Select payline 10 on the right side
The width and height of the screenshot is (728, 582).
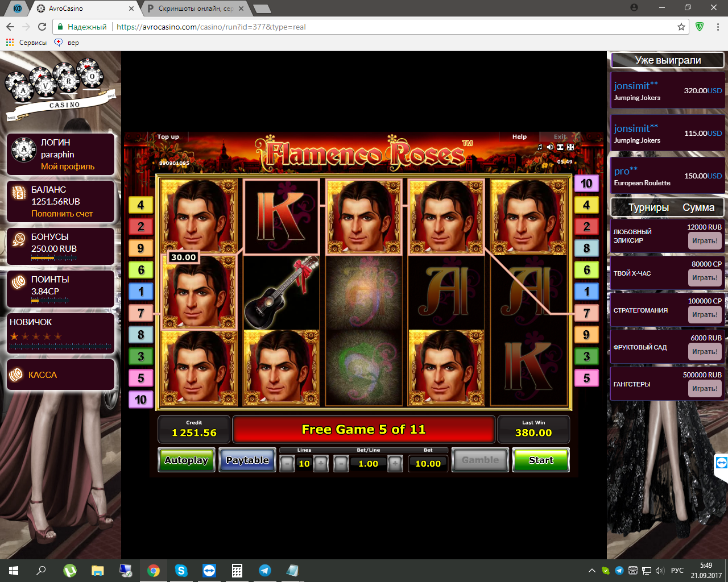coord(586,184)
